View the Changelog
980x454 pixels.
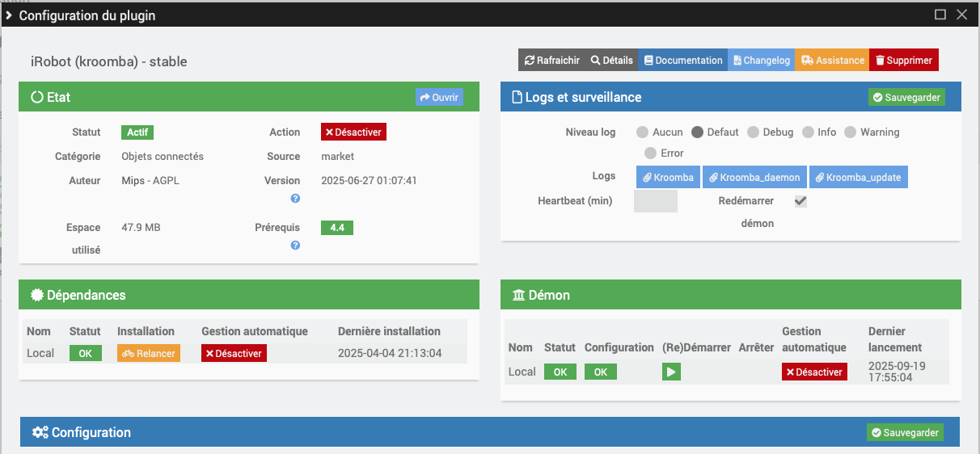tap(762, 61)
